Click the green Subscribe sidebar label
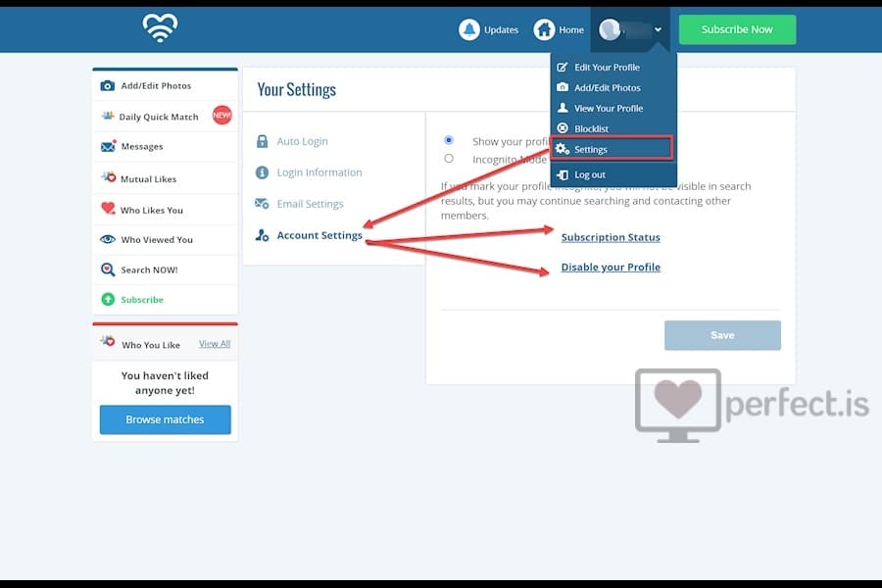 coord(142,299)
